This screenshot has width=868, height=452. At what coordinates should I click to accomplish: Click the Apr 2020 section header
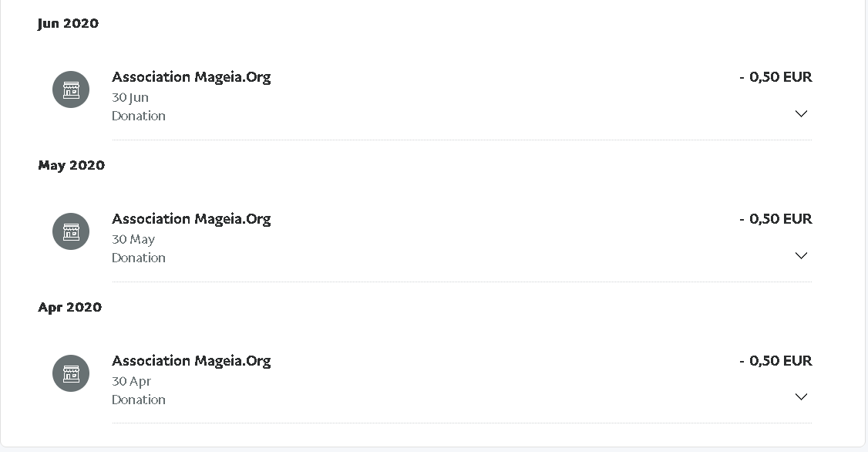pyautogui.click(x=69, y=308)
